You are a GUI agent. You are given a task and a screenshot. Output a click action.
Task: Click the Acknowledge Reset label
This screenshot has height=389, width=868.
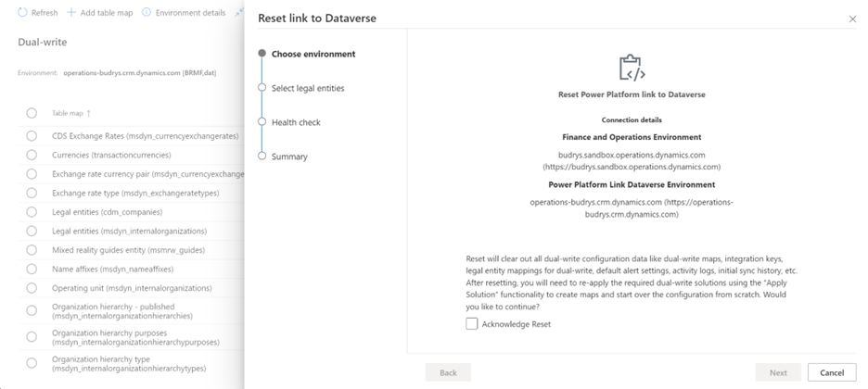point(517,324)
